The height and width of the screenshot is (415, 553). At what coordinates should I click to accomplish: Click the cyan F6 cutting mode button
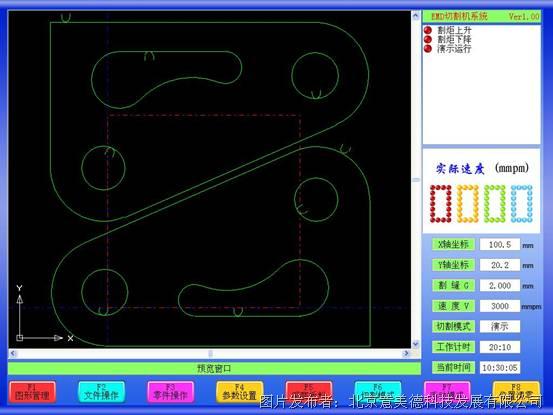coord(378,392)
